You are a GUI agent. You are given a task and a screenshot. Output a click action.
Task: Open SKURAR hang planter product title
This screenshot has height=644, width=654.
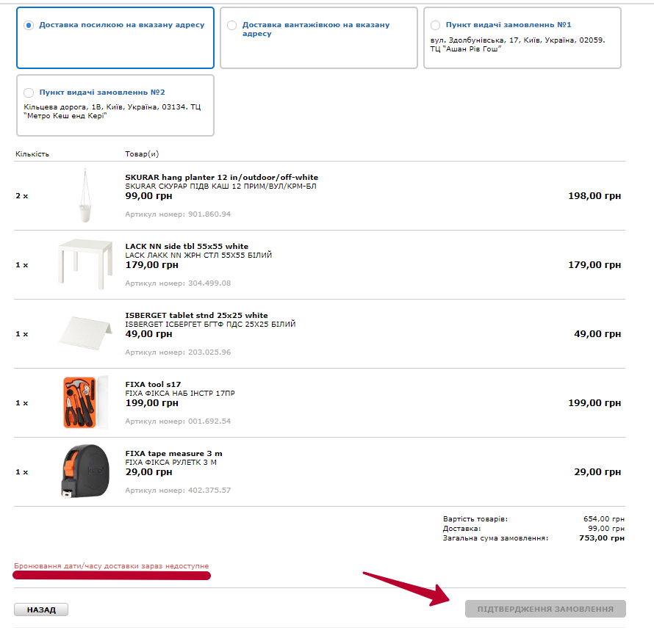[x=221, y=177]
